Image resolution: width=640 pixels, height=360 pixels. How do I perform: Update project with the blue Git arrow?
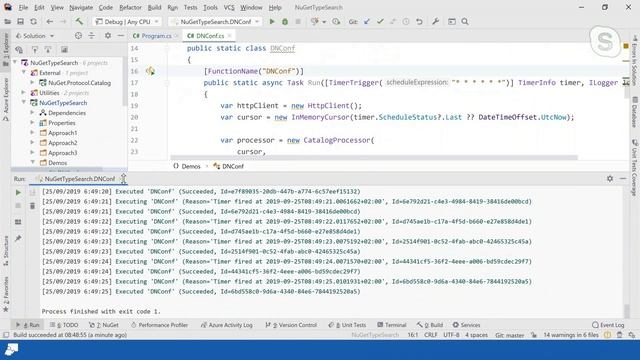point(367,22)
